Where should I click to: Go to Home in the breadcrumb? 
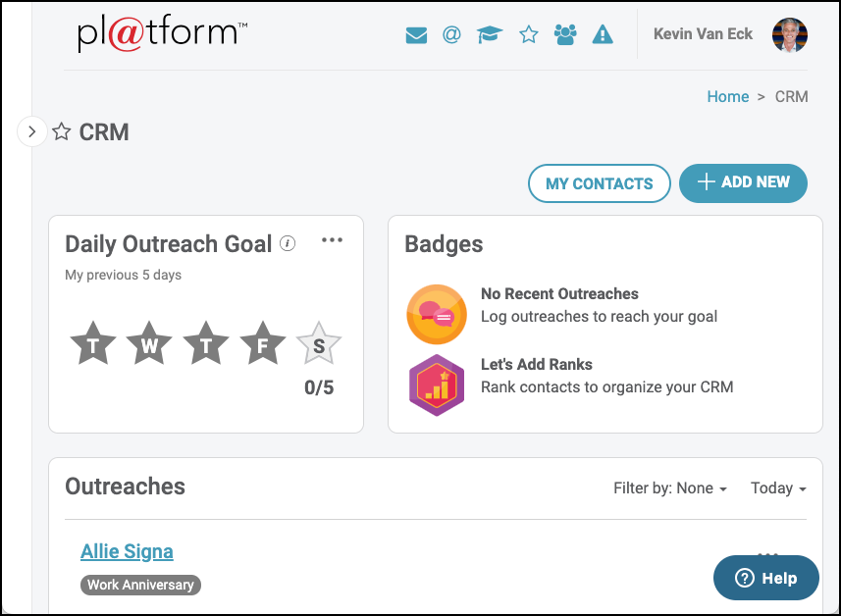tap(727, 96)
